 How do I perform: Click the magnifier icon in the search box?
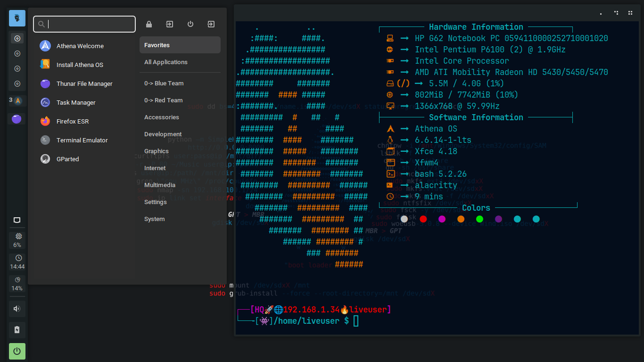(x=41, y=24)
